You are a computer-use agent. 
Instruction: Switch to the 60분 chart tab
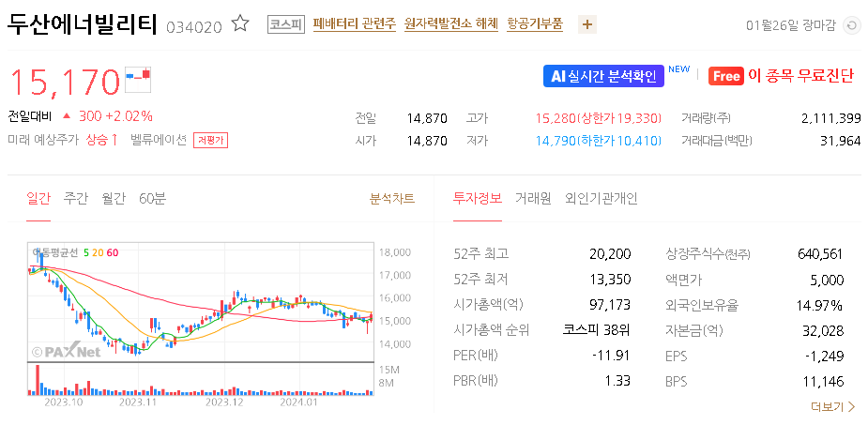(153, 198)
